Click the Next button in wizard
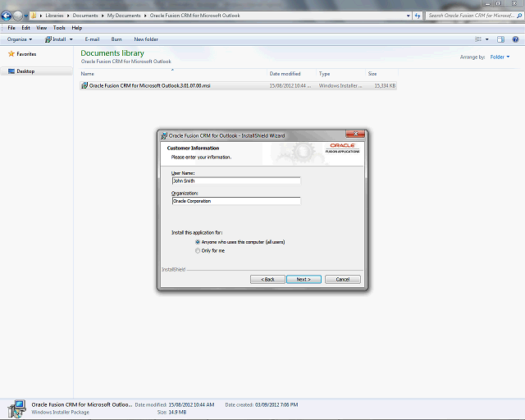 pos(304,280)
